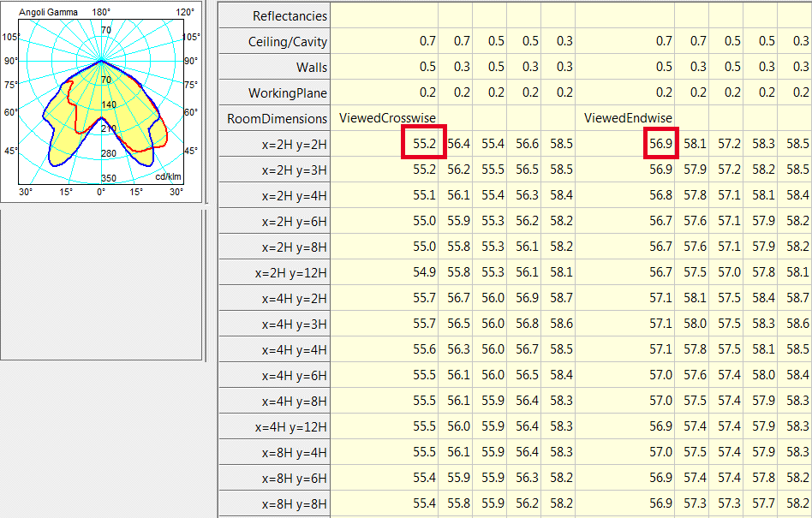The height and width of the screenshot is (518, 812).
Task: Select the 0.3 reflectance cell in rightmost column
Action: 799,41
